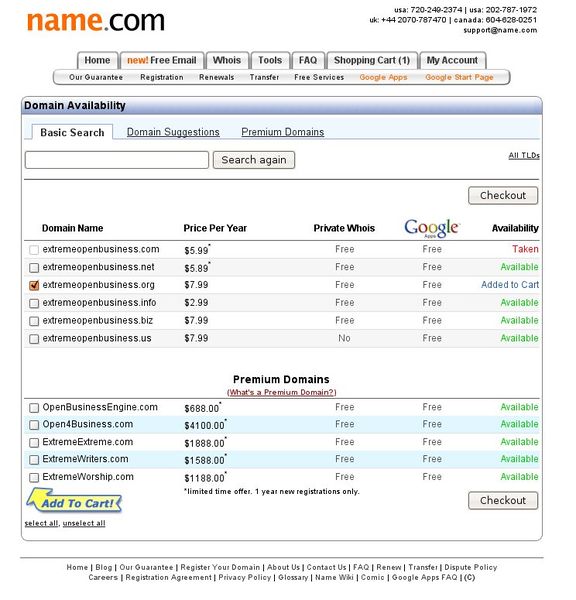This screenshot has height=600, width=576.
Task: Tick the ExtremeWorship.com checkbox
Action: (x=34, y=478)
